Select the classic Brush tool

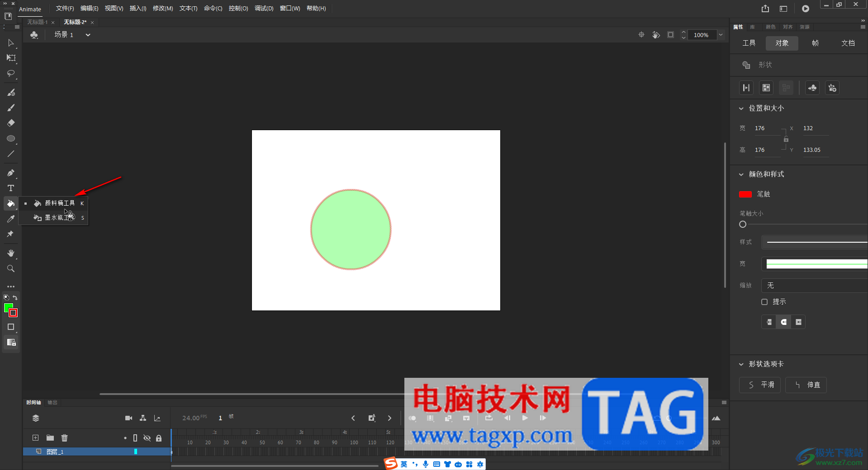pos(11,108)
